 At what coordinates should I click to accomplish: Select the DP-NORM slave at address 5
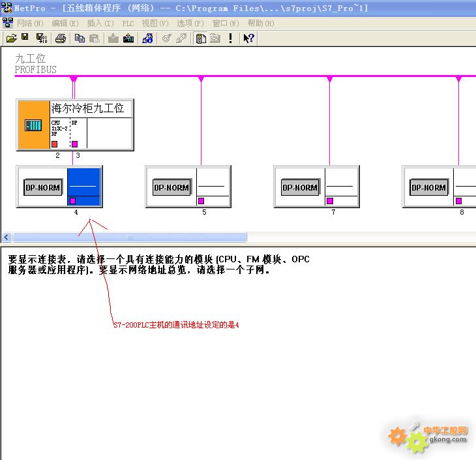(171, 187)
